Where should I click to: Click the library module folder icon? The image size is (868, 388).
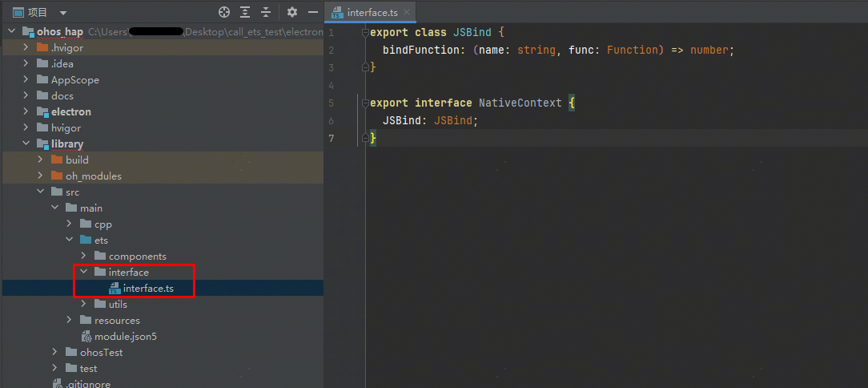(42, 144)
